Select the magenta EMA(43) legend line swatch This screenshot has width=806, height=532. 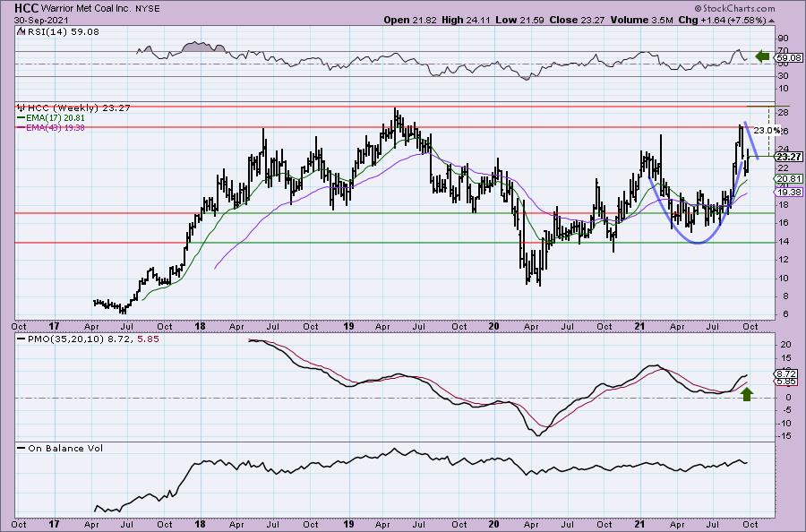pyautogui.click(x=21, y=127)
